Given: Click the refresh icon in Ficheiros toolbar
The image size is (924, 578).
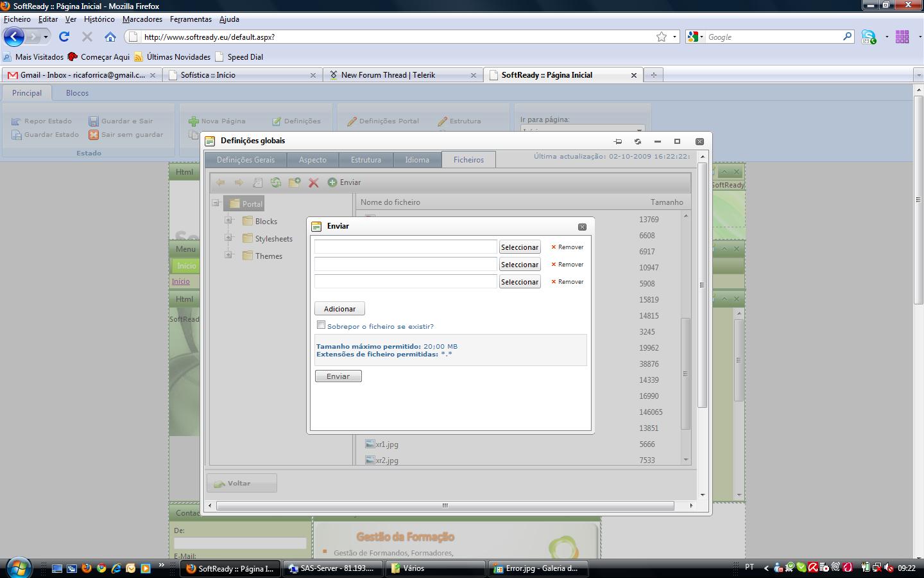Looking at the screenshot, I should pyautogui.click(x=276, y=182).
